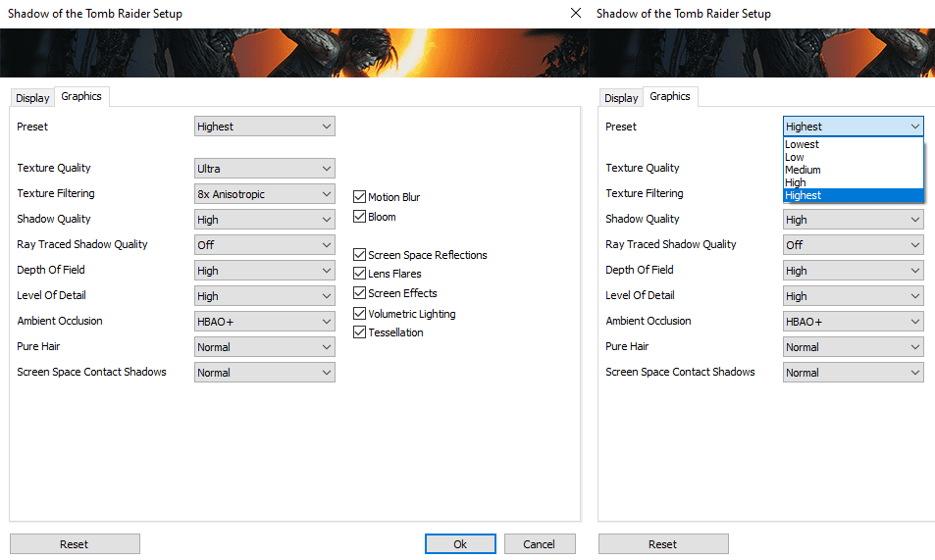Image resolution: width=935 pixels, height=560 pixels.
Task: Disable Screen Space Reflections checkbox
Action: tap(359, 255)
